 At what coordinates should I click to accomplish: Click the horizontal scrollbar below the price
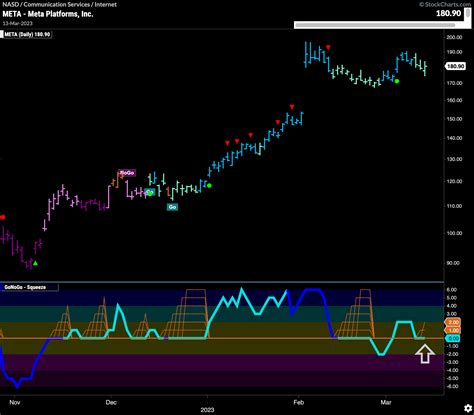[375, 25]
